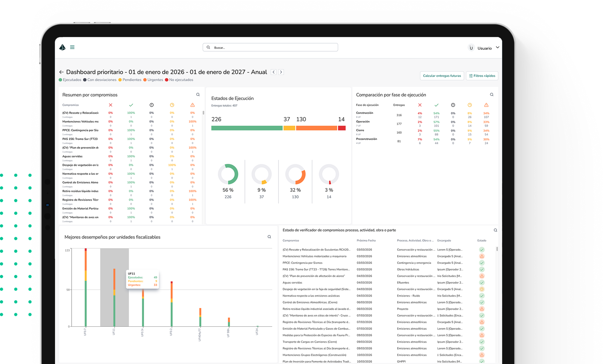The height and width of the screenshot is (364, 603).
Task: Go to previous annual period chevron
Action: [x=274, y=72]
